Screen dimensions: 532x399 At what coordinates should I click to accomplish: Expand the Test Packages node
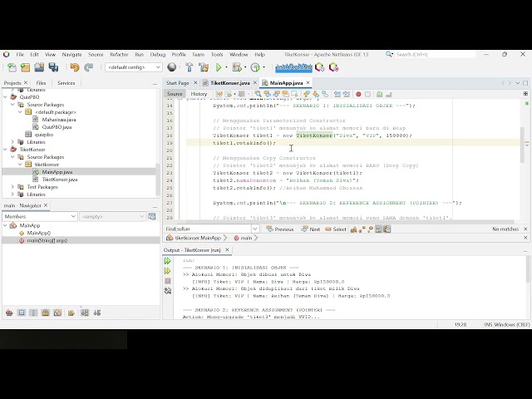click(x=13, y=187)
